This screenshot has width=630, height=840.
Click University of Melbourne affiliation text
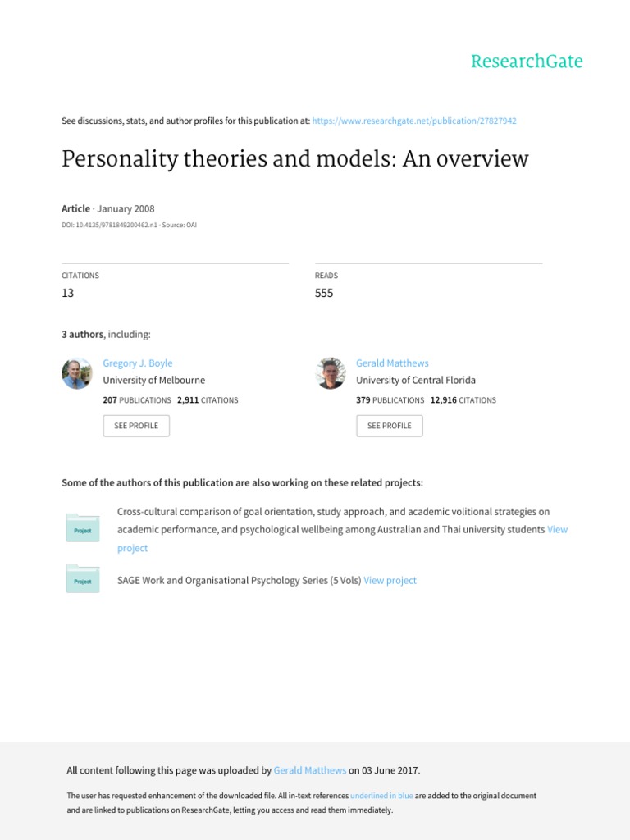pyautogui.click(x=154, y=380)
